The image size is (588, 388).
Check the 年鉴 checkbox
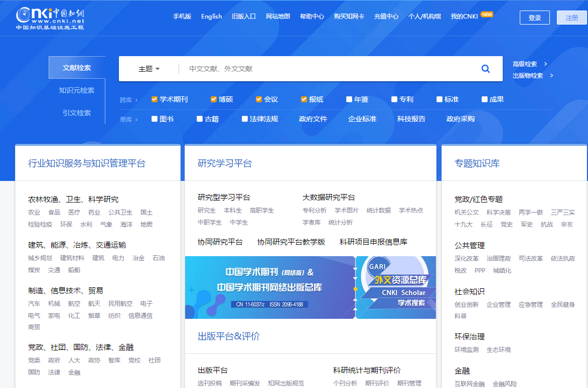349,99
